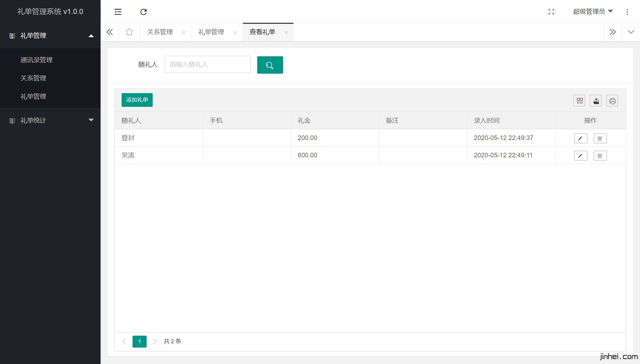640x364 pixels.
Task: Click the 礼单管理 group icon in sidebar
Action: click(12, 36)
